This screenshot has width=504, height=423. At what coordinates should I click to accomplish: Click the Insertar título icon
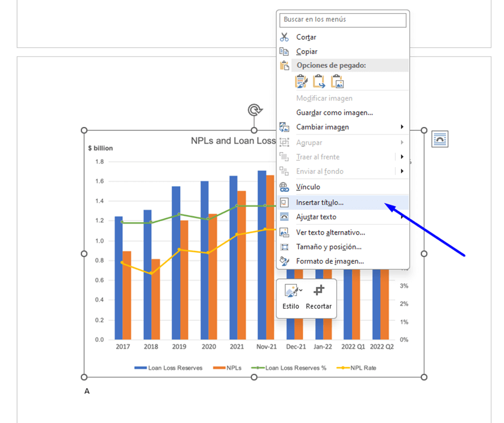coord(284,202)
